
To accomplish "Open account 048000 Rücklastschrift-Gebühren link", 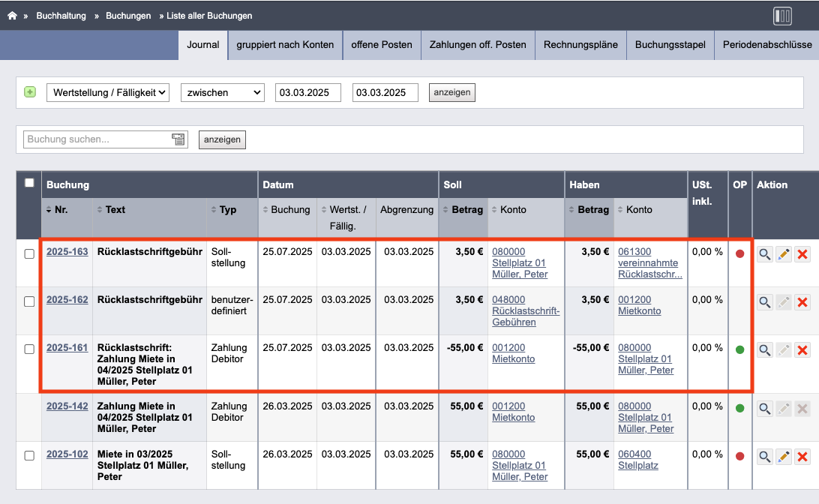I will pyautogui.click(x=526, y=310).
